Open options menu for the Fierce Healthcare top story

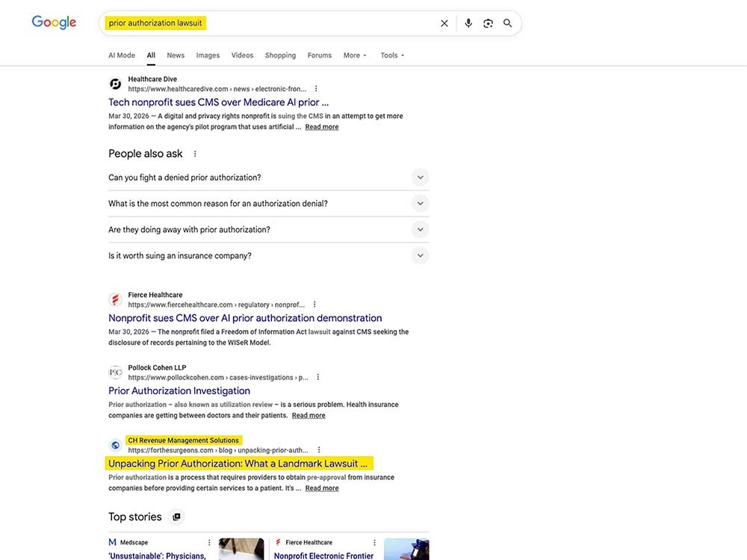[374, 542]
